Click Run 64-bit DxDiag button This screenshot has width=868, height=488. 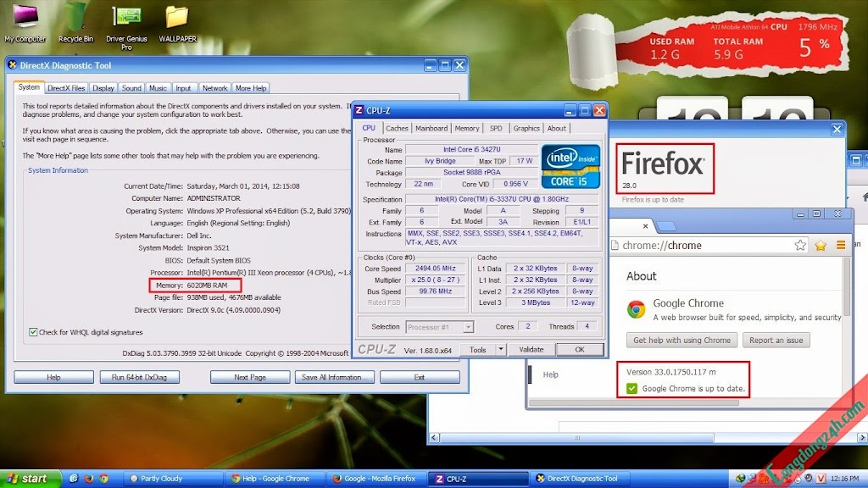[x=139, y=377]
